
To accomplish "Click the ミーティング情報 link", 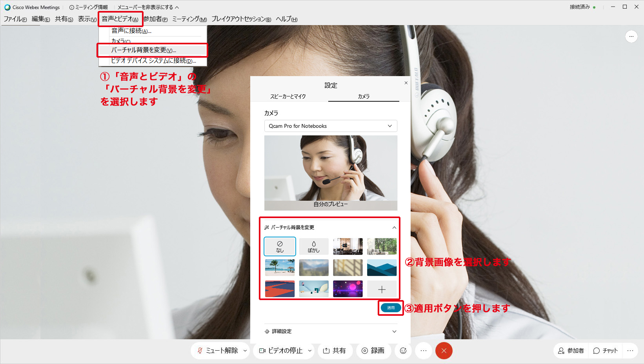I will click(x=89, y=7).
